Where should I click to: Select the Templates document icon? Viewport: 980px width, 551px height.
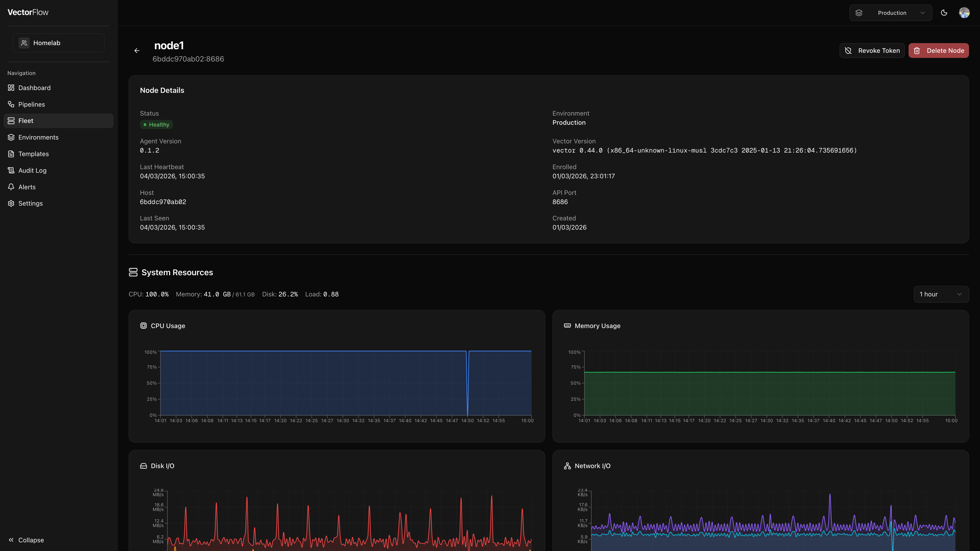pyautogui.click(x=11, y=154)
